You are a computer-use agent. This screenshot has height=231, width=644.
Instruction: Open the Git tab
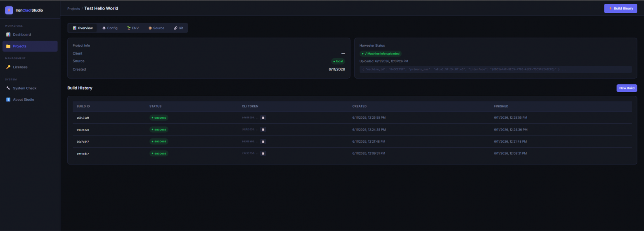coord(178,28)
